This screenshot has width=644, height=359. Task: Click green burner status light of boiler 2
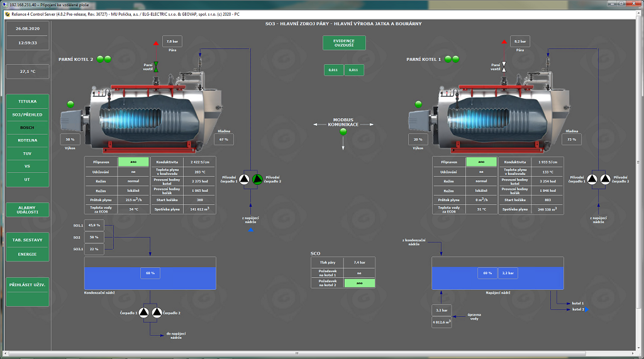70,104
